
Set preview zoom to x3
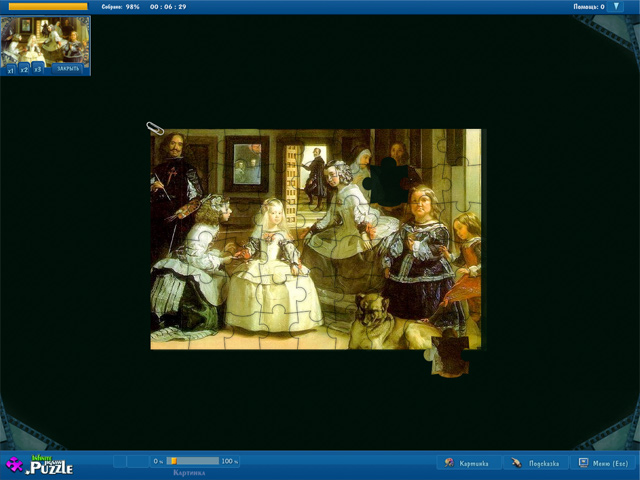click(x=38, y=70)
